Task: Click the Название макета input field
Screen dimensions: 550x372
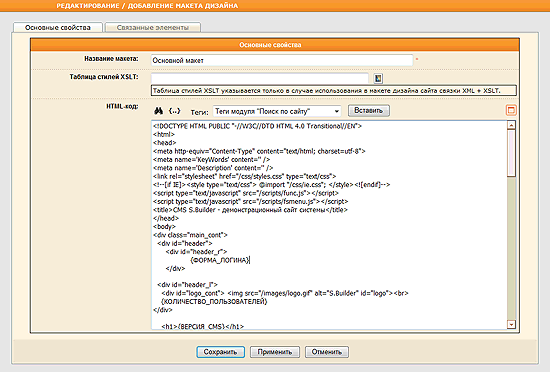Action: point(282,60)
